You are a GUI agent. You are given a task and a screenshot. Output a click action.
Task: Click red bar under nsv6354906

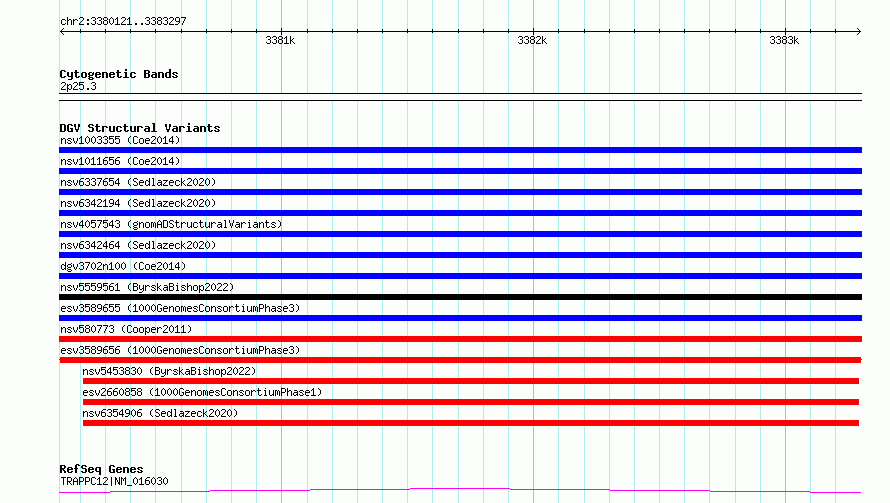471,423
